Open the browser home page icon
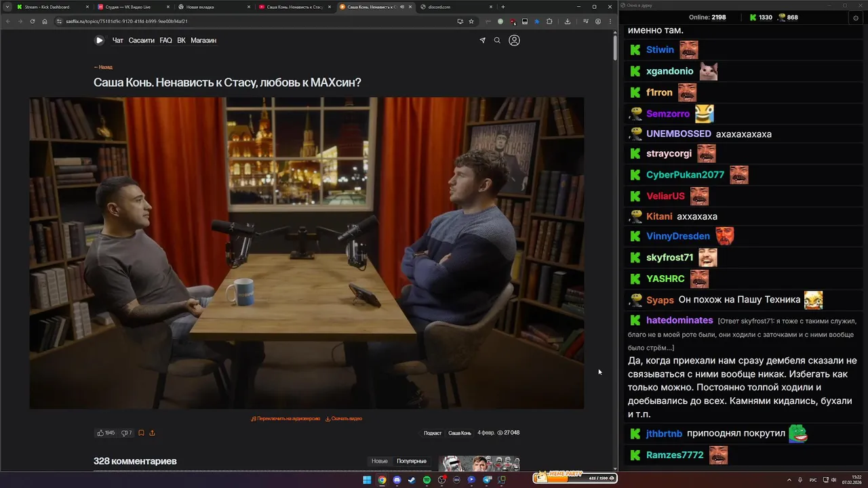This screenshot has height=488, width=868. click(x=45, y=21)
